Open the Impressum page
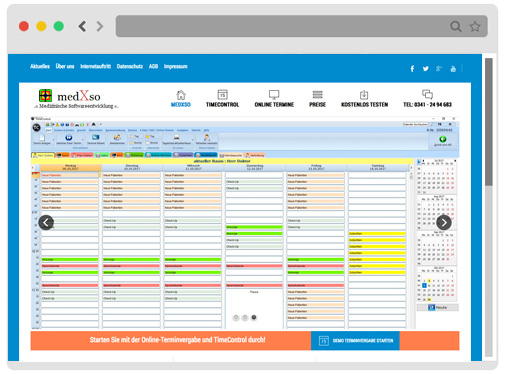 click(x=176, y=66)
